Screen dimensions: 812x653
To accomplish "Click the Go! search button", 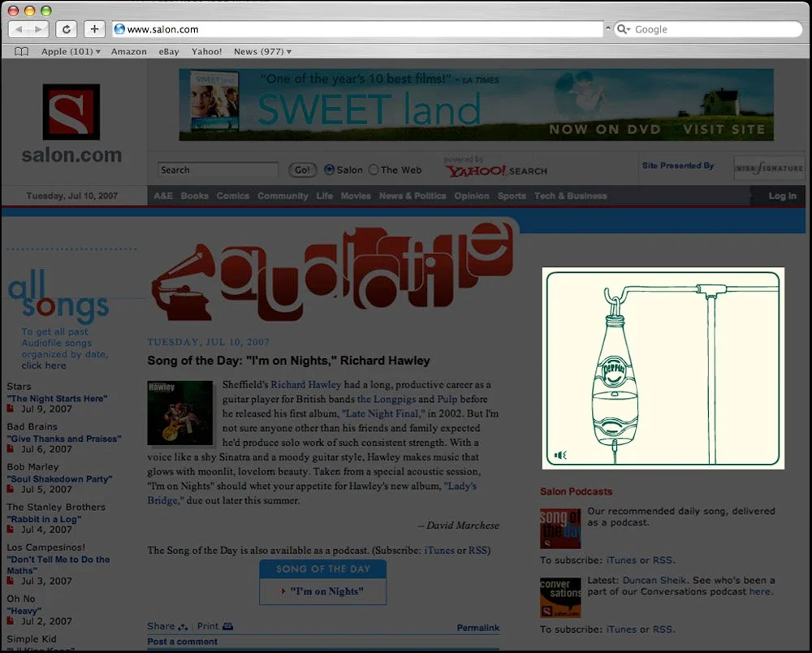I will (x=302, y=170).
